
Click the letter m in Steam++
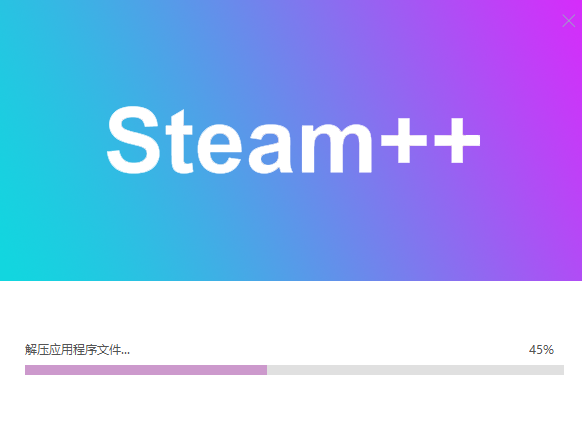(336, 147)
